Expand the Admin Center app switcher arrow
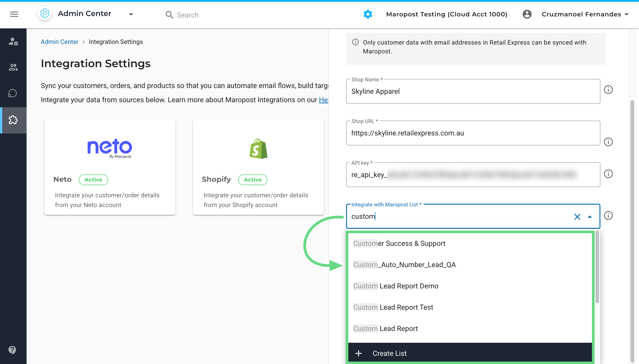639x364 pixels. 131,14
